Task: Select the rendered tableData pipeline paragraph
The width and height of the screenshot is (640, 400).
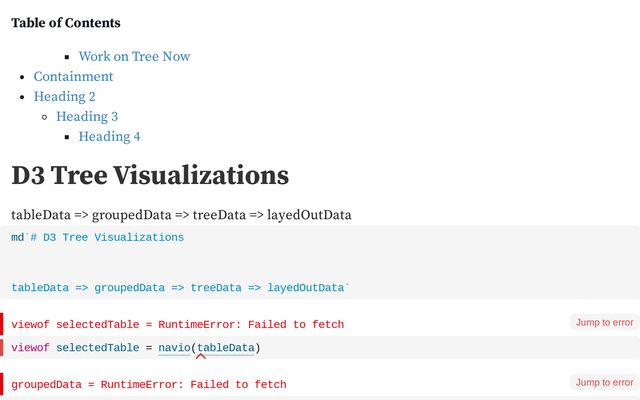Action: point(181,215)
